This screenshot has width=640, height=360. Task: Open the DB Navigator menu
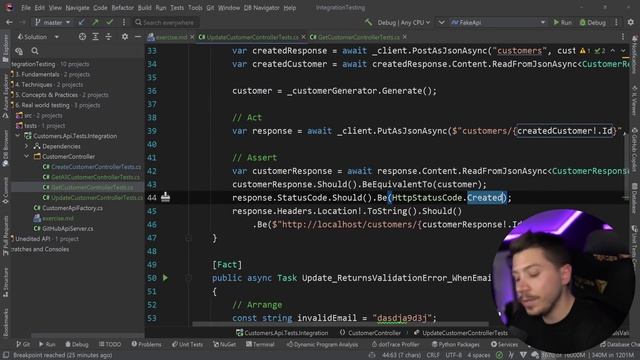[261, 8]
